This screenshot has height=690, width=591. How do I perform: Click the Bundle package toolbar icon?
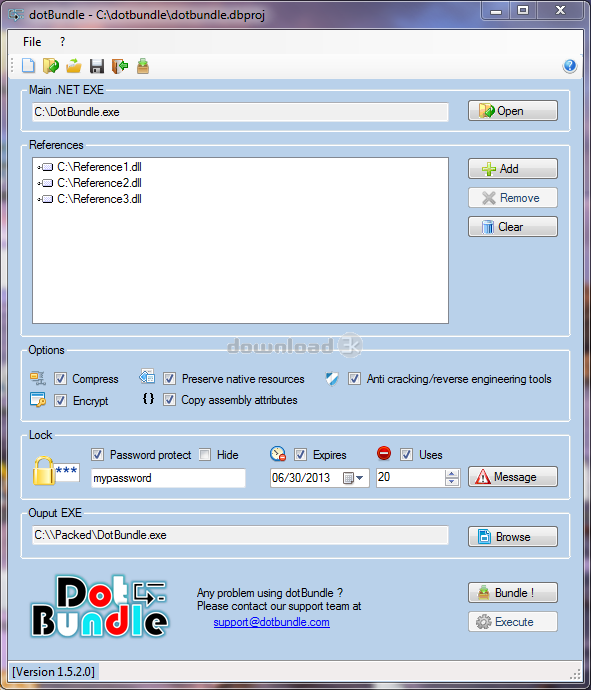click(x=143, y=66)
